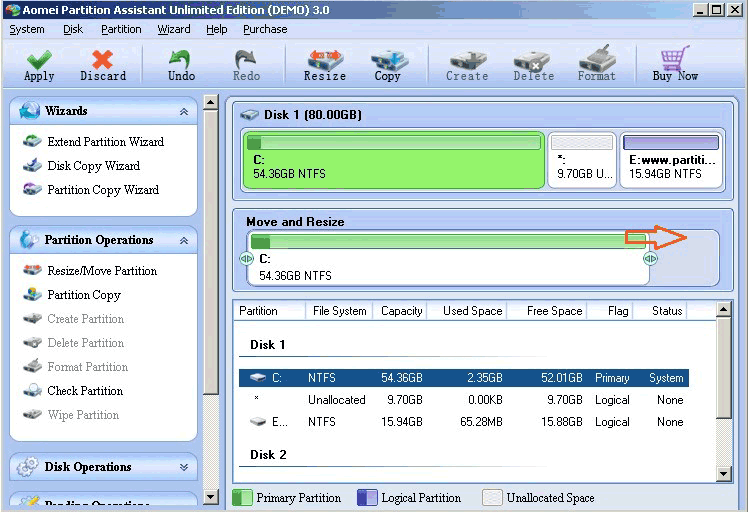Select the E: 15.94GB NTFS partition block
Viewport: 748px width, 512px height.
click(x=671, y=160)
